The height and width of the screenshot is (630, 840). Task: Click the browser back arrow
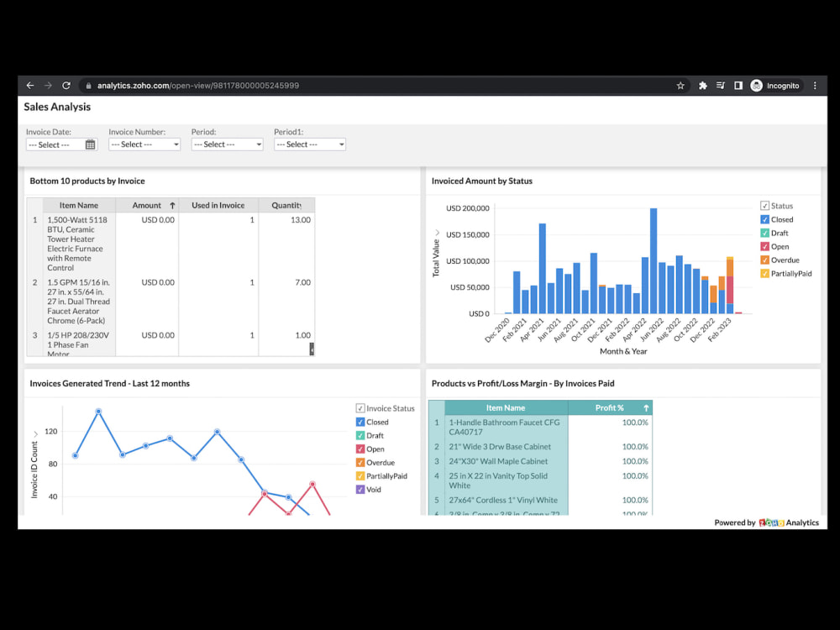[x=30, y=85]
